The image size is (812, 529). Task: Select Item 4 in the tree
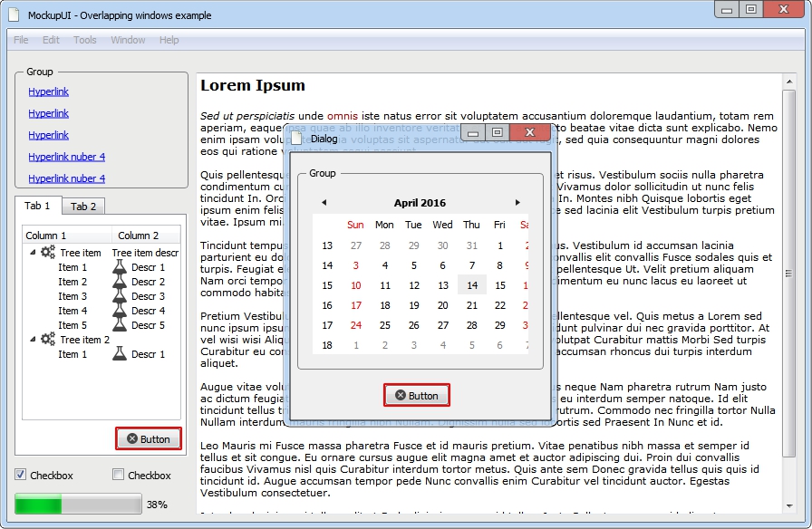72,311
